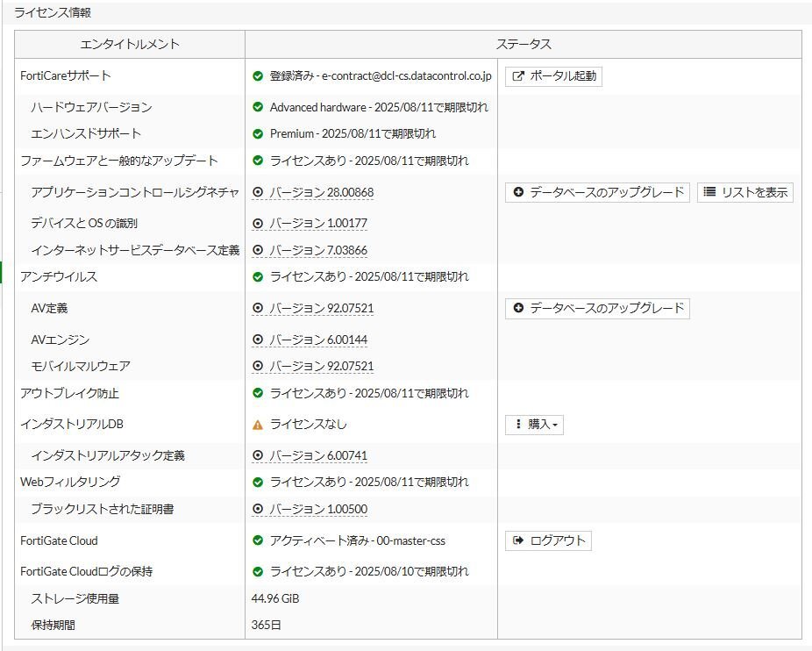Click ログアウト button for FortiGate Cloud
Screen dimensions: 812x651
tap(548, 540)
